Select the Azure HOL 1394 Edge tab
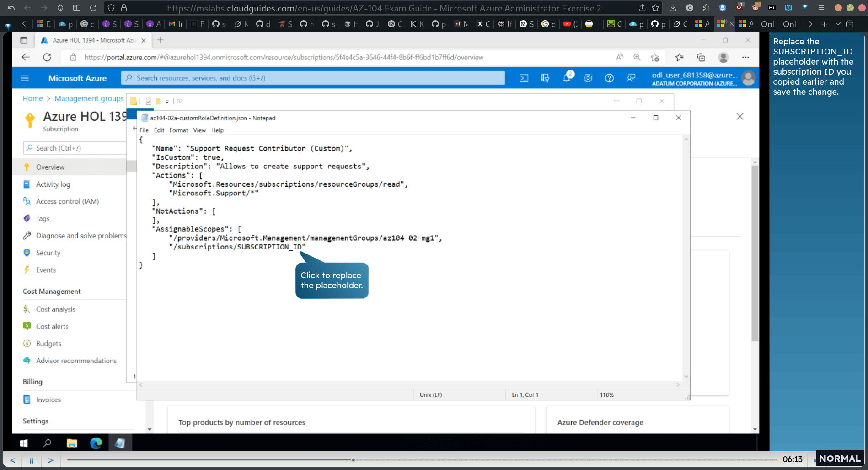 [94, 40]
